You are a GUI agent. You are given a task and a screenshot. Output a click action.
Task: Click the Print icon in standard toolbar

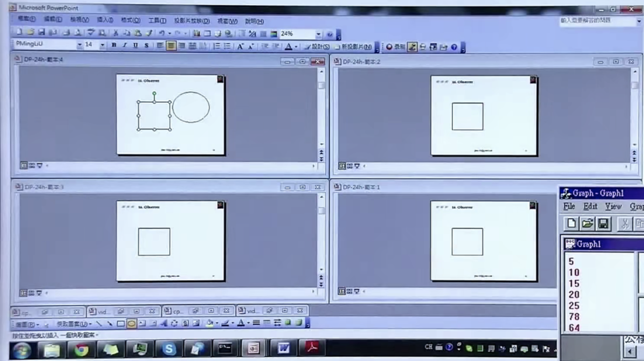click(67, 33)
